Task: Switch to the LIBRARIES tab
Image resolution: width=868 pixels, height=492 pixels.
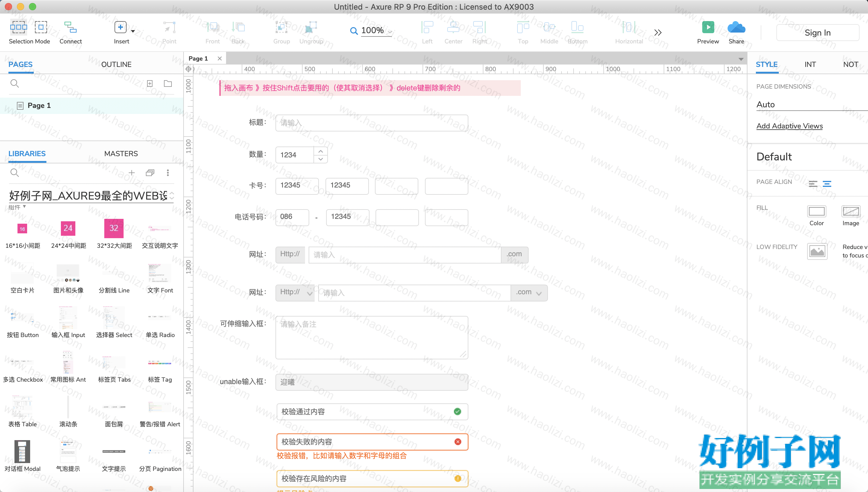Action: click(27, 153)
